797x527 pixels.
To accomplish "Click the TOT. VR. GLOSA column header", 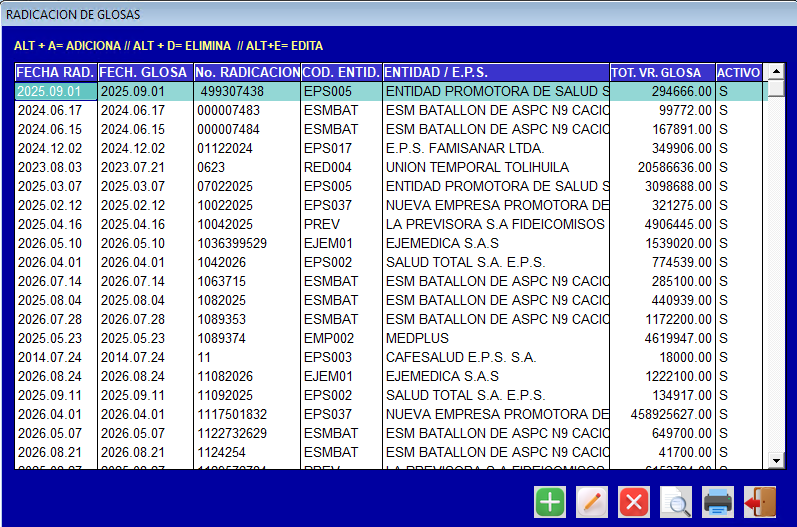I will [x=663, y=73].
